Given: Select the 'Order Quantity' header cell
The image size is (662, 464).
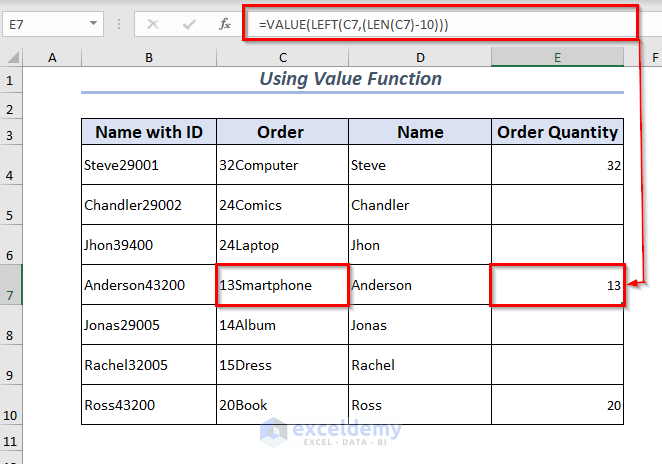Looking at the screenshot, I should pyautogui.click(x=557, y=132).
